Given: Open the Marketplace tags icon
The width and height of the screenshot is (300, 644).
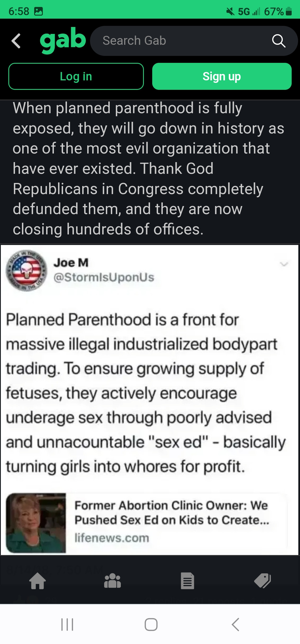Looking at the screenshot, I should (262, 581).
